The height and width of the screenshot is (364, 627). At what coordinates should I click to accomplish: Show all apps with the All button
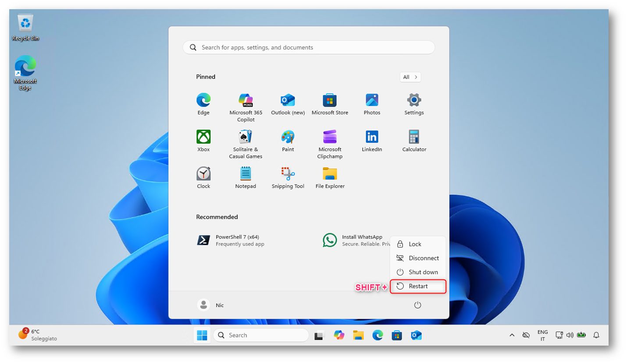410,77
